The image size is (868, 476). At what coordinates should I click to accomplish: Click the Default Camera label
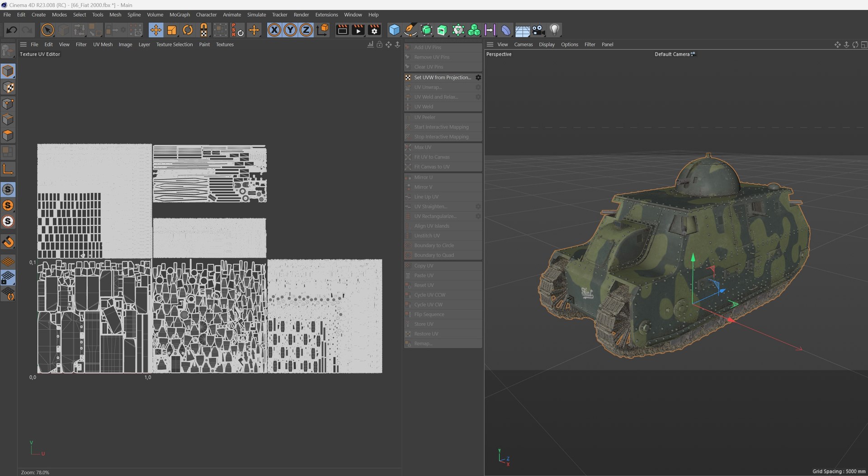(x=672, y=54)
